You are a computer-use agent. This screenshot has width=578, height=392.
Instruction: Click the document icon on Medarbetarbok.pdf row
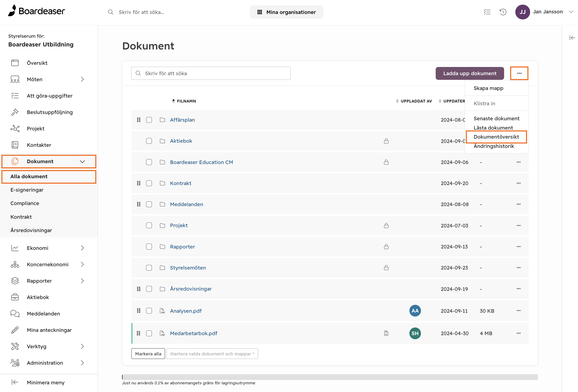coord(386,333)
